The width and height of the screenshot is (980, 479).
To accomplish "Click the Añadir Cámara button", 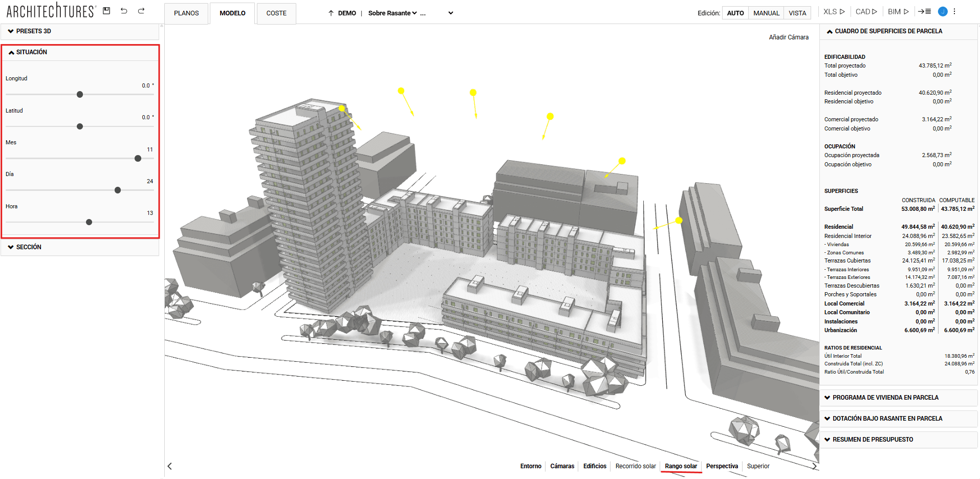I will (x=788, y=37).
